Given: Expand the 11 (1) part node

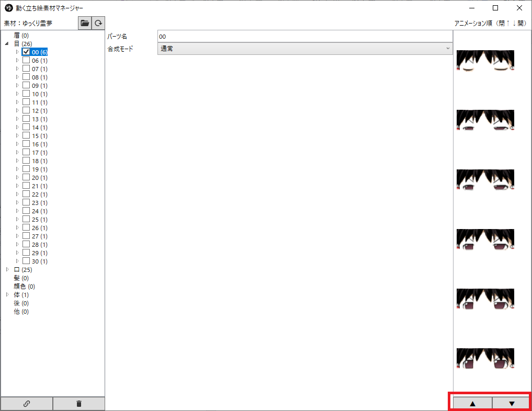Looking at the screenshot, I should pos(17,102).
